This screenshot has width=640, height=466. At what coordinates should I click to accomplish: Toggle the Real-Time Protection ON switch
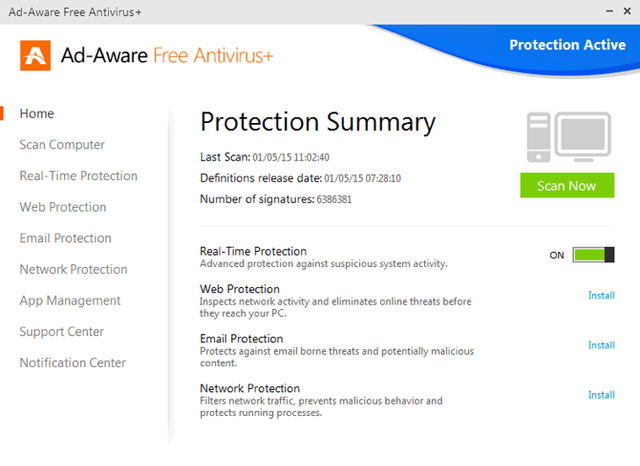click(593, 255)
